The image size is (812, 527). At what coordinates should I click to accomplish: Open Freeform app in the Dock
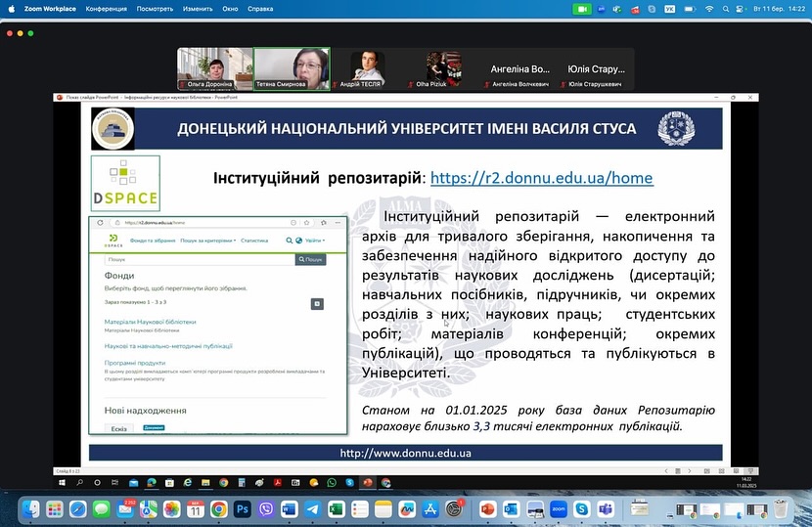click(407, 509)
